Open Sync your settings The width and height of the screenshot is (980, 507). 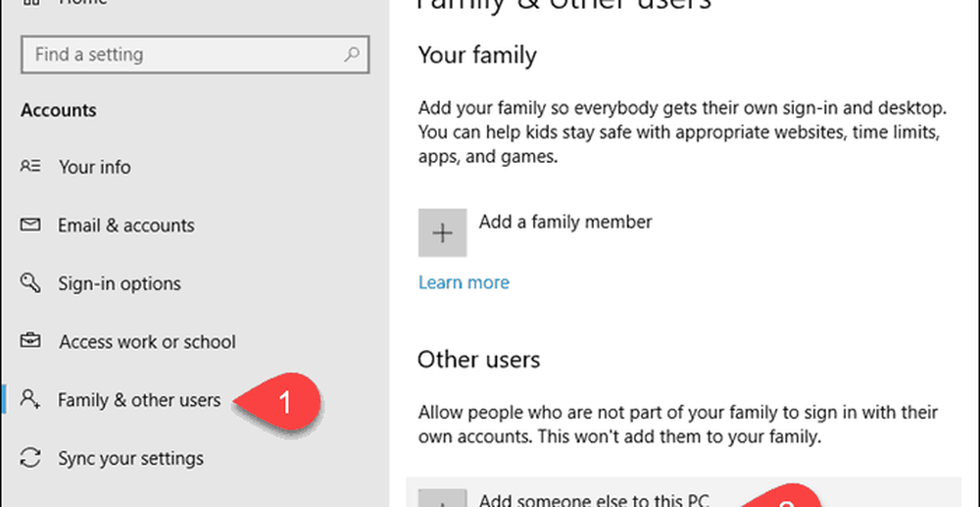point(130,458)
